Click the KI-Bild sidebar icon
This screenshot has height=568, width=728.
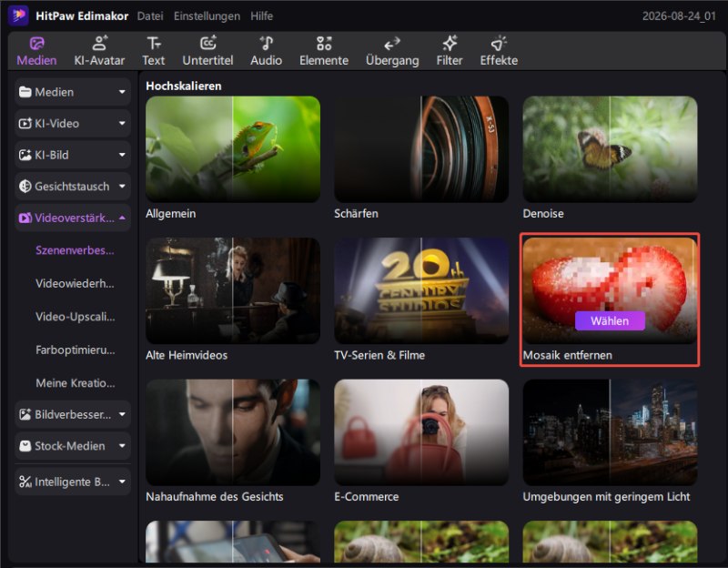pyautogui.click(x=25, y=155)
